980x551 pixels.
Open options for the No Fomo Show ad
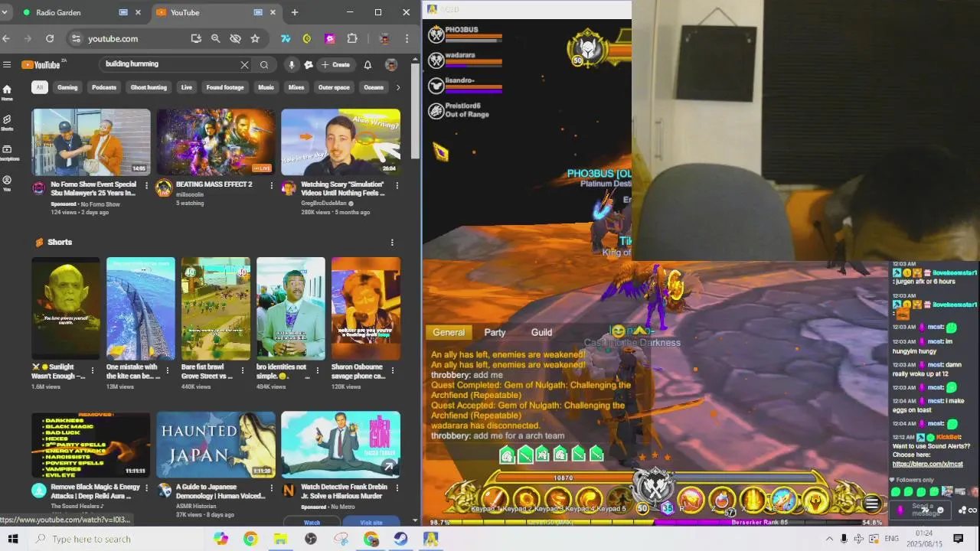click(x=147, y=185)
